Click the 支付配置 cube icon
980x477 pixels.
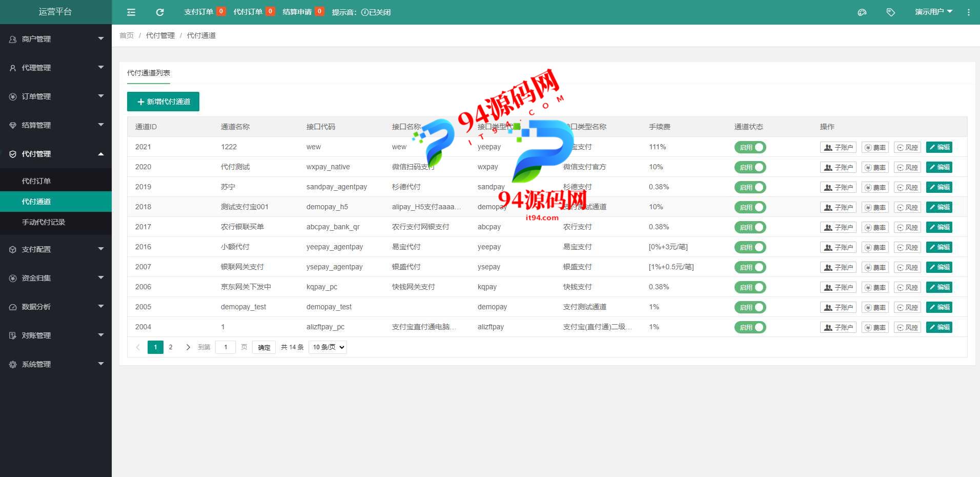[x=13, y=249]
